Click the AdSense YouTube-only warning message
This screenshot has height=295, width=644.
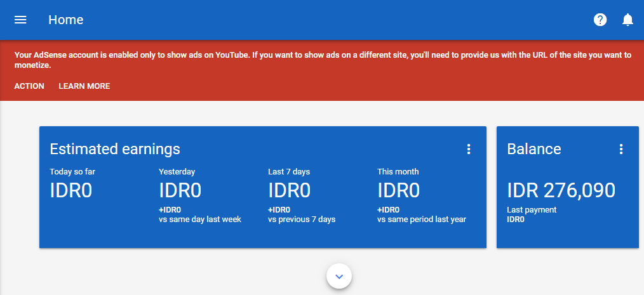(x=323, y=60)
